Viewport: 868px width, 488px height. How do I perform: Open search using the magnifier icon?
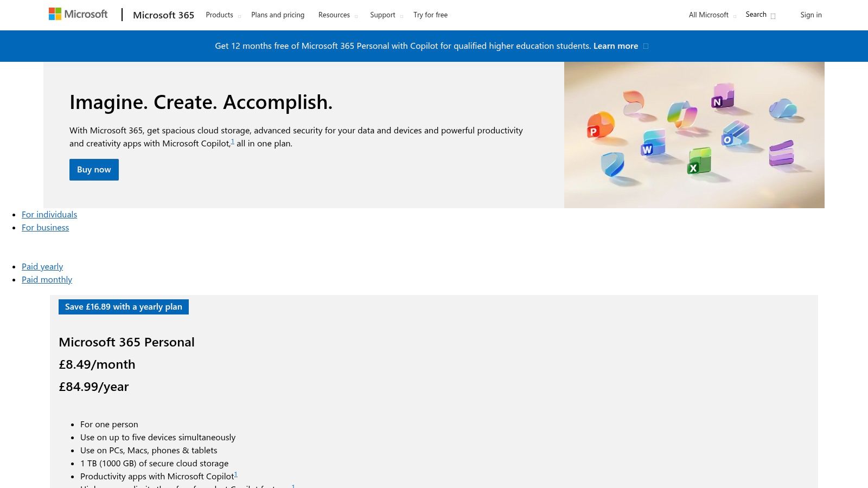coord(773,16)
